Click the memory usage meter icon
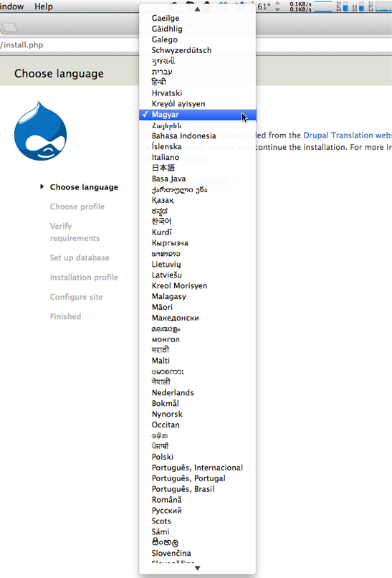The width and height of the screenshot is (392, 578). (x=343, y=6)
